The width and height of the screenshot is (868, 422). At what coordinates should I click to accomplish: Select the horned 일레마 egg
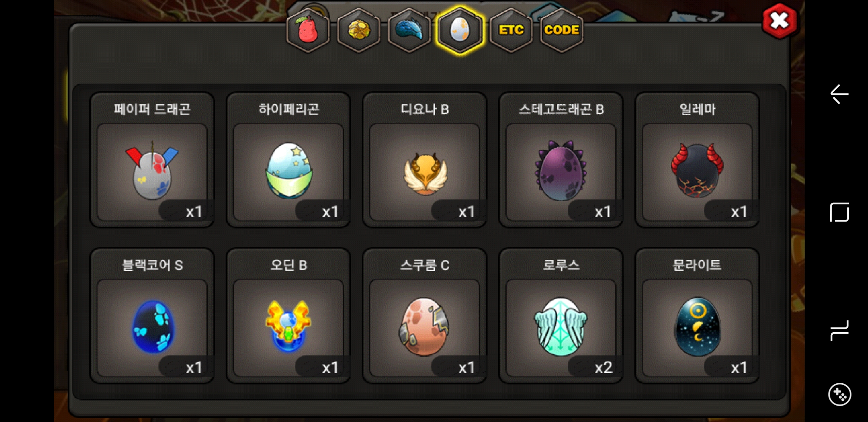[x=697, y=160]
